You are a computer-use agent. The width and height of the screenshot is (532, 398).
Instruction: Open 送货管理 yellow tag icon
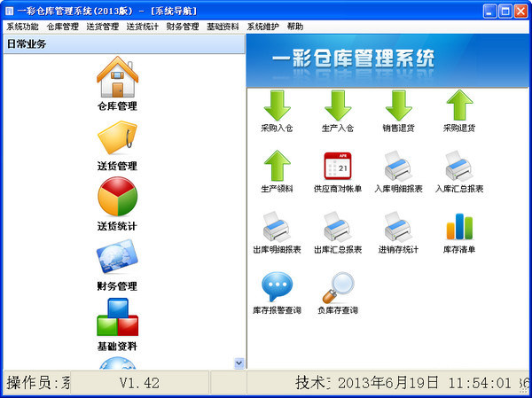click(117, 137)
